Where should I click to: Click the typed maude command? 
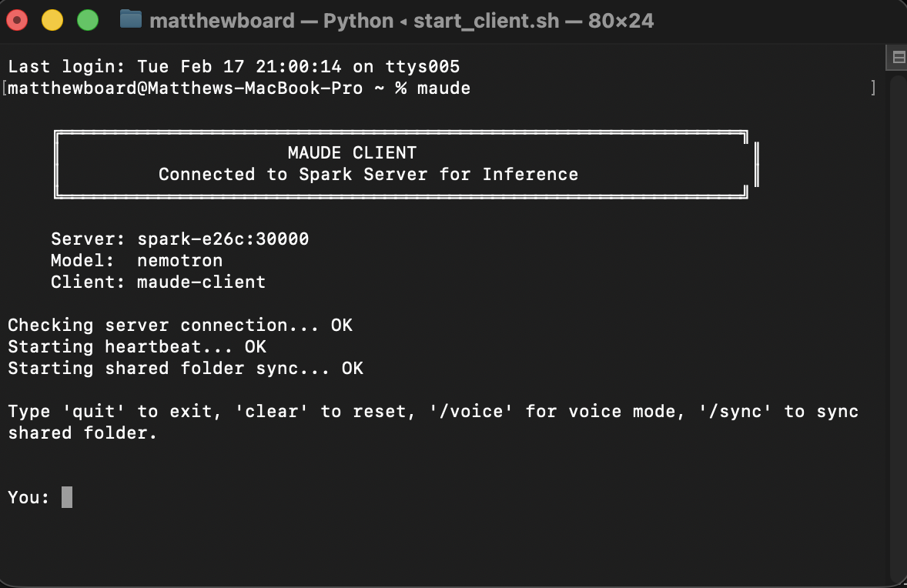443,88
